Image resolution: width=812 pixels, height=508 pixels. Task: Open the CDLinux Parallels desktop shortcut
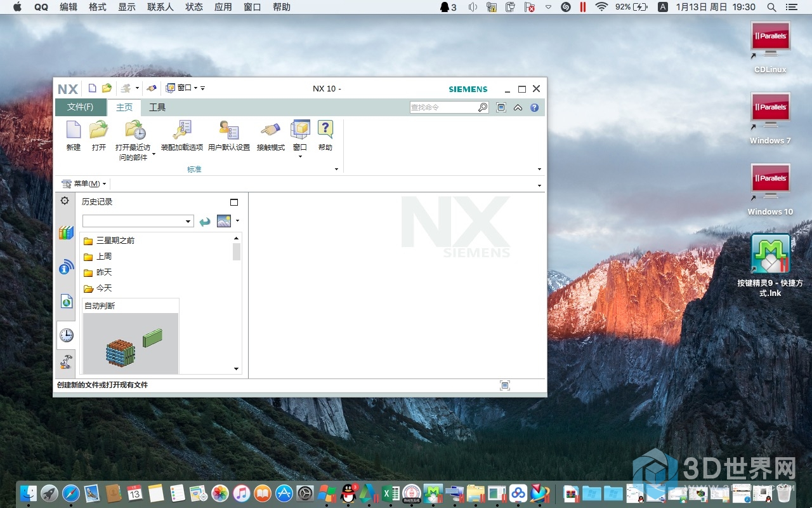(x=770, y=48)
